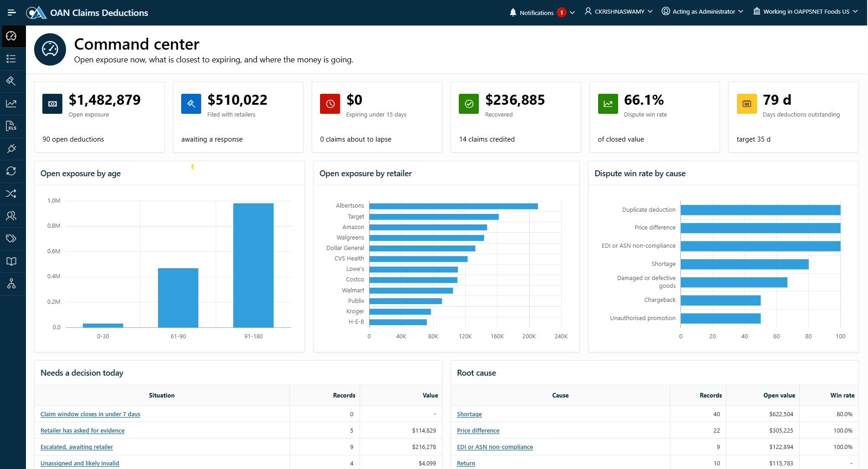
Task: Open the XLS export sidebar icon
Action: 11,126
